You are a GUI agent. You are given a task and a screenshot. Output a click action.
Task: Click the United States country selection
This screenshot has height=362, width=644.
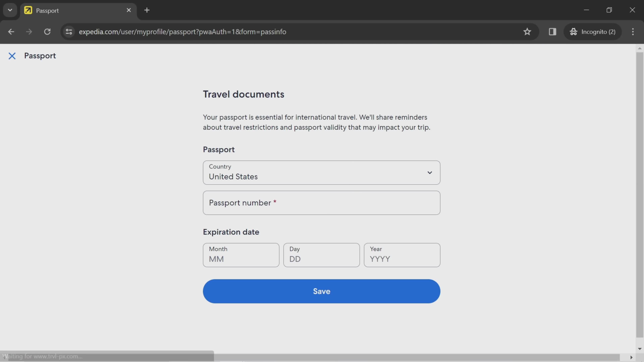[x=321, y=173]
